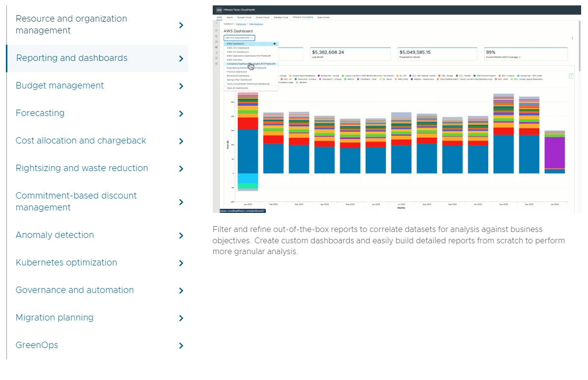Click the apps.cloudhealthtech.com status URL text
The image size is (588, 380).
[243, 211]
